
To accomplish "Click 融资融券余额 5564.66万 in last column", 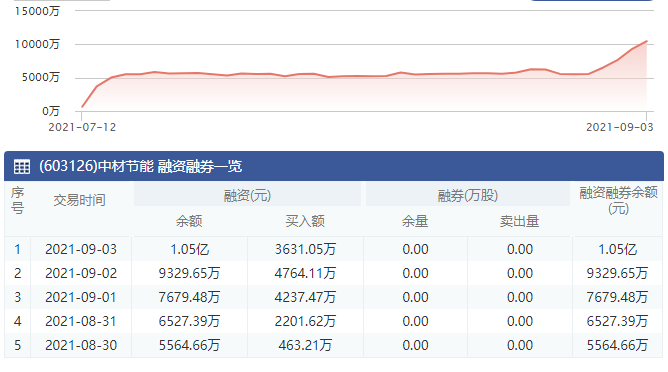I will [x=617, y=345].
